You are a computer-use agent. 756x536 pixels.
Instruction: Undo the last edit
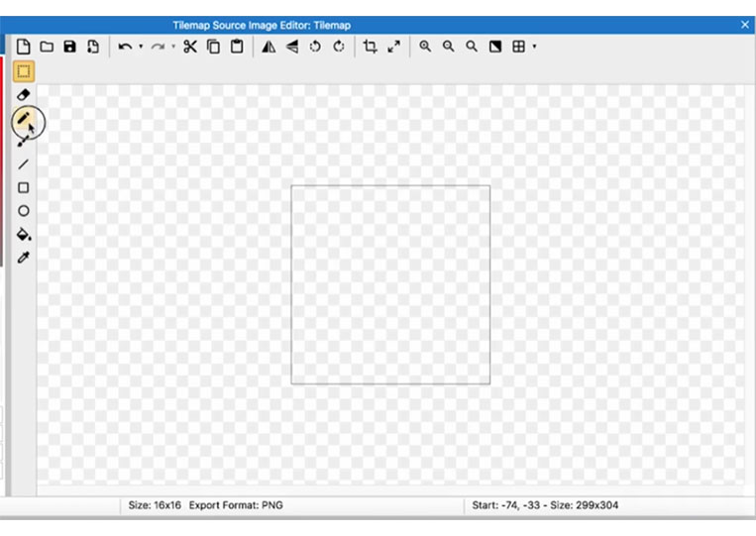[x=126, y=47]
